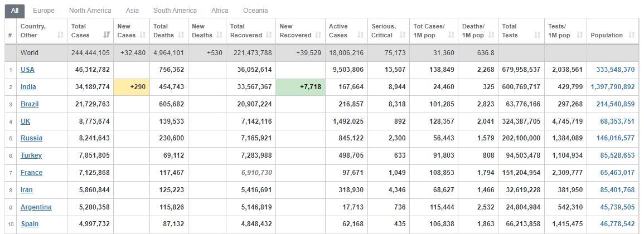Open the Iran country link
This screenshot has height=234, width=644.
[x=27, y=190]
